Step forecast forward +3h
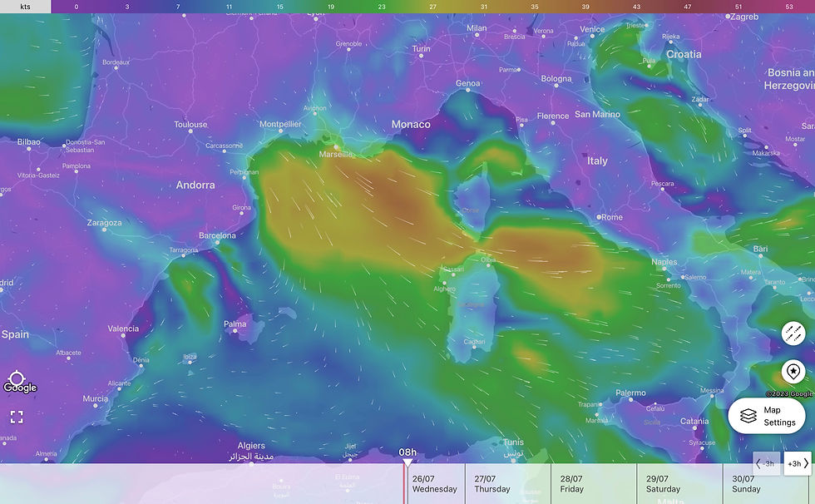This screenshot has height=504, width=815. point(798,463)
